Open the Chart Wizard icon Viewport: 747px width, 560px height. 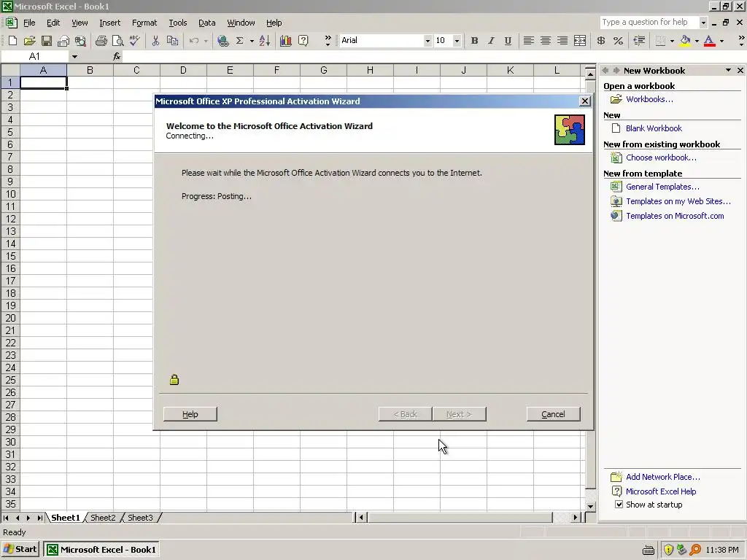pos(286,41)
